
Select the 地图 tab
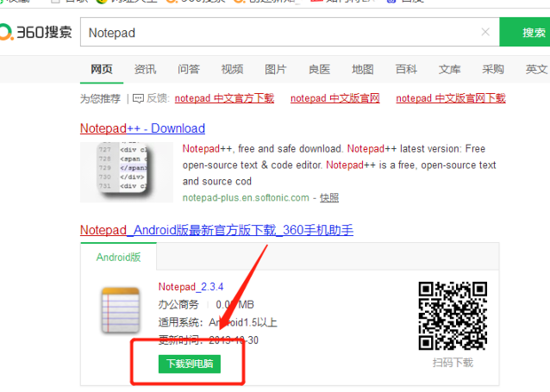point(362,69)
